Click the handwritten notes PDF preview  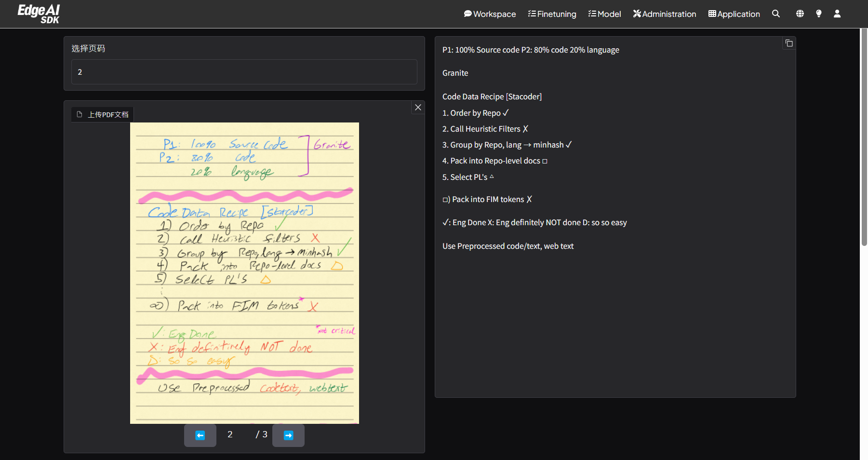click(244, 273)
